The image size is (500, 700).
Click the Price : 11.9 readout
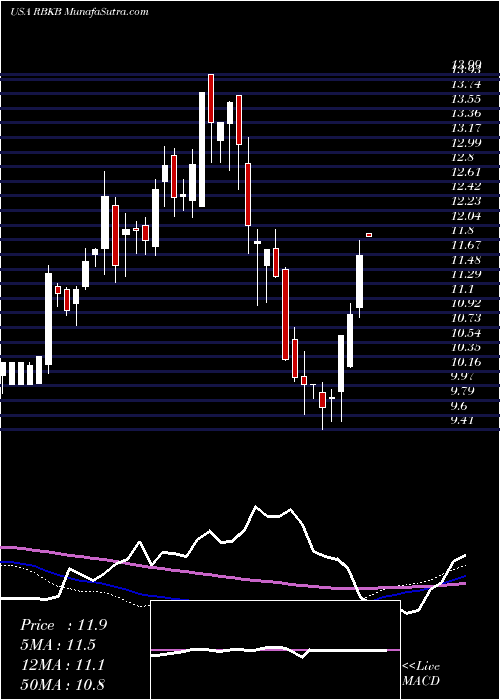pos(63,625)
